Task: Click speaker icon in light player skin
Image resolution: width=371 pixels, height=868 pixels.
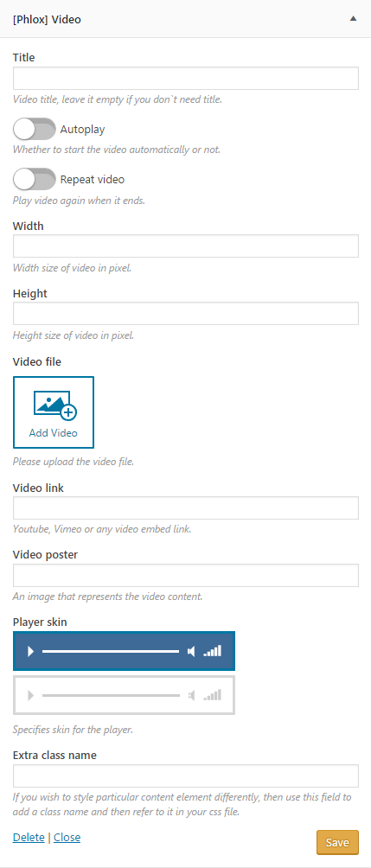Action: [192, 695]
